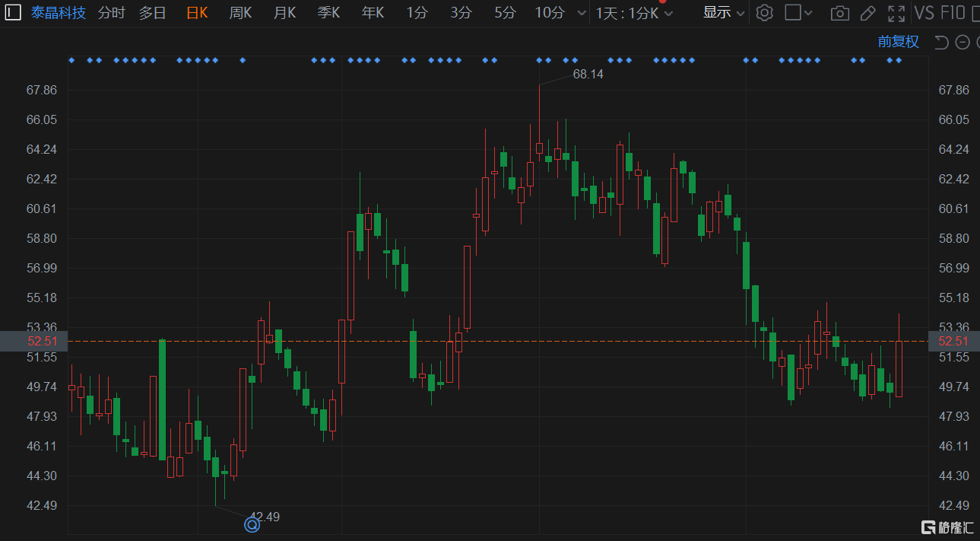Click the chart layout square icon
The width and height of the screenshot is (980, 541).
(792, 13)
